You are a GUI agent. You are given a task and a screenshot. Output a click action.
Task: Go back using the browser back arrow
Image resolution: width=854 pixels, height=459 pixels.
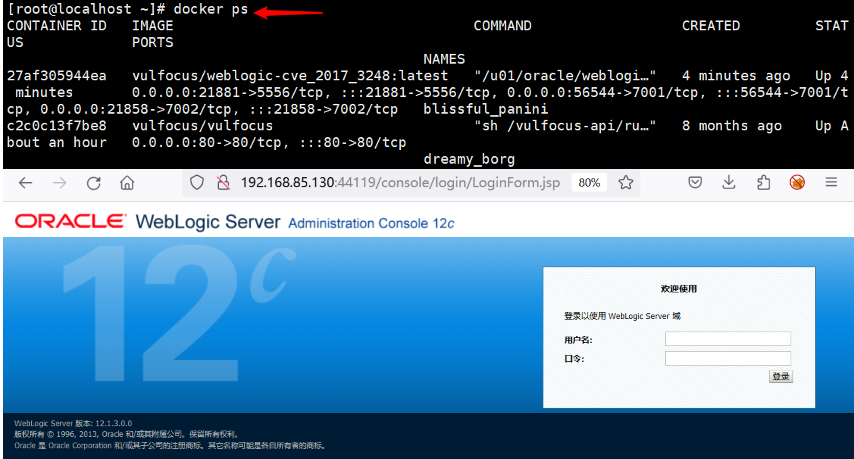(x=26, y=183)
